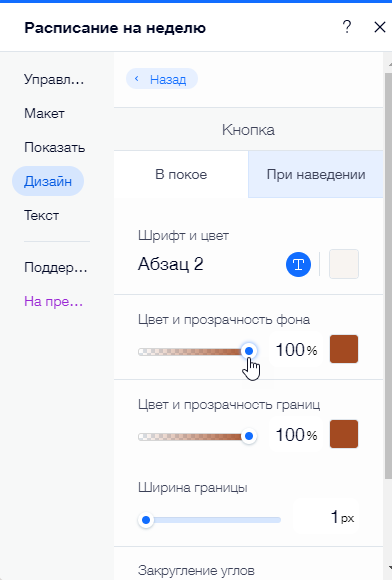Select the Дизайн sidebar section
Screen dimensions: 392x580
[48, 181]
